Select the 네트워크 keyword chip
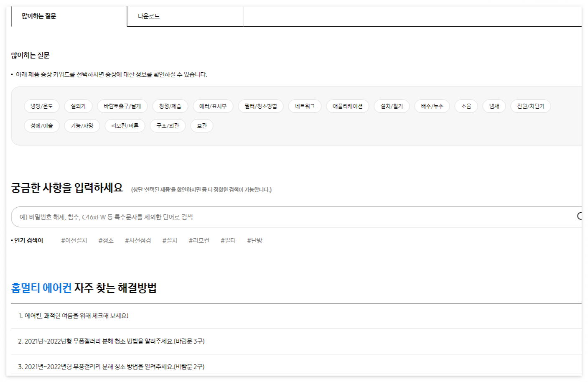Image resolution: width=588 pixels, height=382 pixels. click(305, 106)
